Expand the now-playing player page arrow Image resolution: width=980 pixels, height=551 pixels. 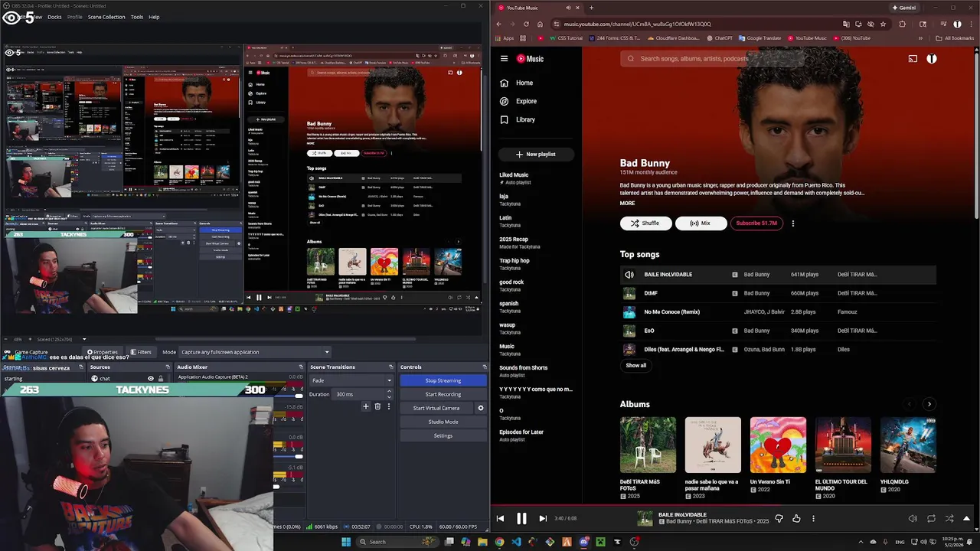click(x=967, y=519)
